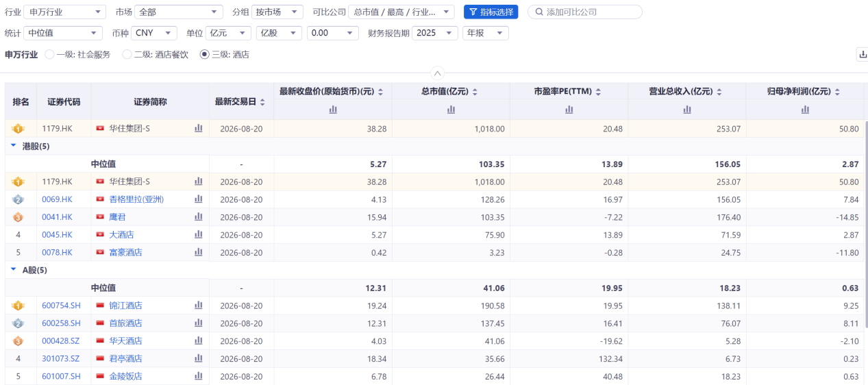Open chart icon under 归母净利润 column header
The height and width of the screenshot is (385, 868).
(805, 110)
